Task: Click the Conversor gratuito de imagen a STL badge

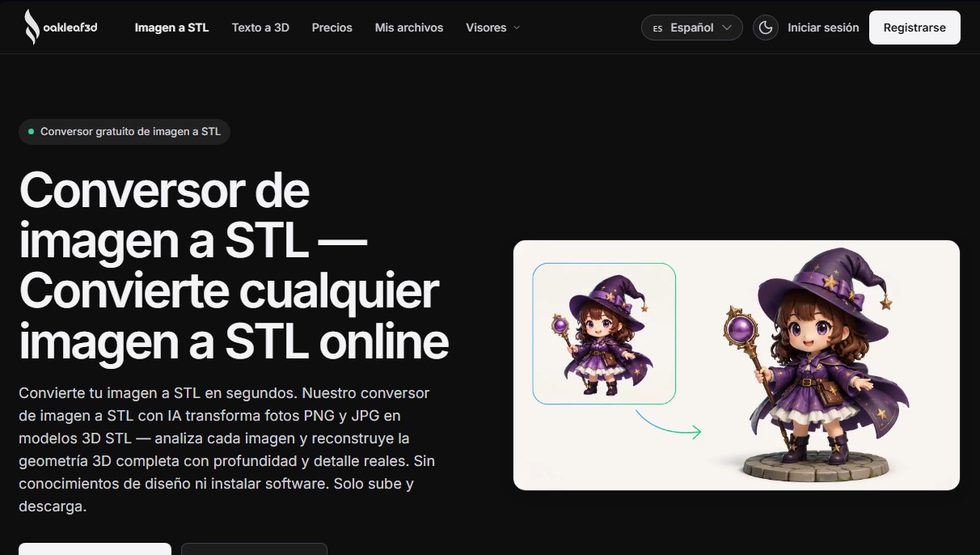Action: point(125,131)
